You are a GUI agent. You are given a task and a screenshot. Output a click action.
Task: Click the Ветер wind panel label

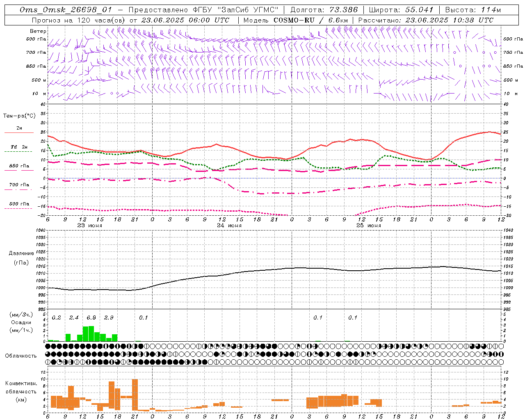pos(38,31)
